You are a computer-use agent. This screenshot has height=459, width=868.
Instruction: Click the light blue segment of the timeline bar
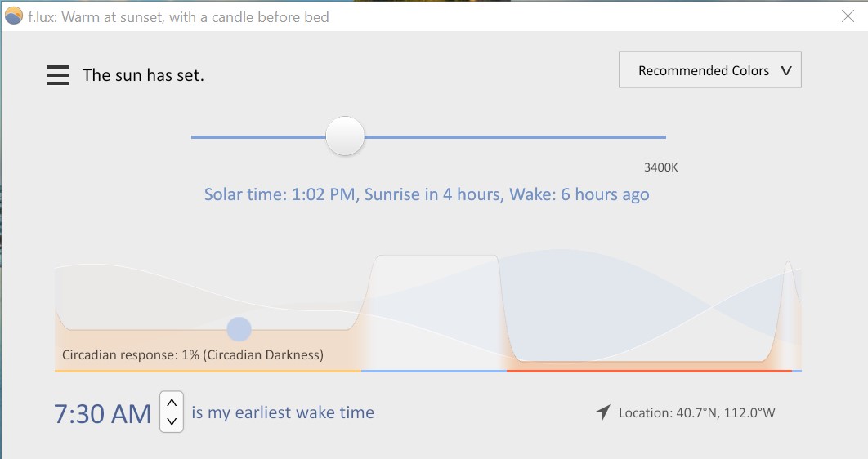pos(433,371)
